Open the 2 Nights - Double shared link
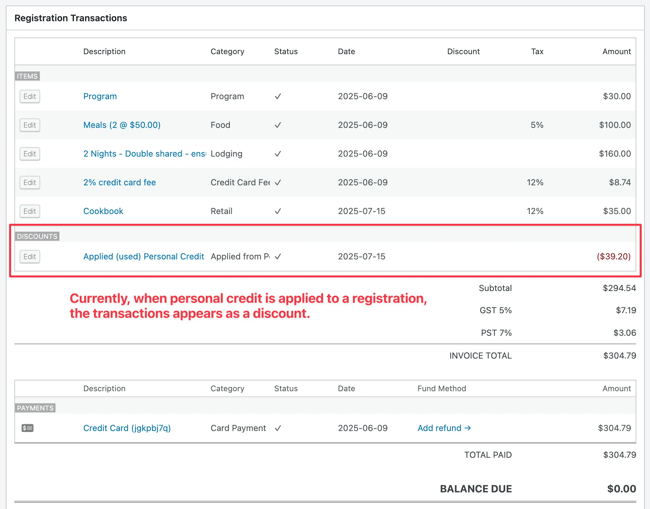Screen dimensions: 650x509 (144, 154)
